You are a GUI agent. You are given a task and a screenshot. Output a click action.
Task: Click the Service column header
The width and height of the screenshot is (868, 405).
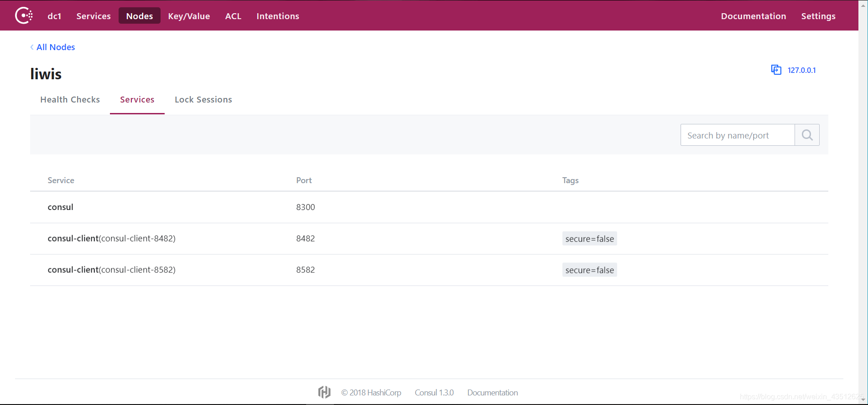[x=61, y=180]
